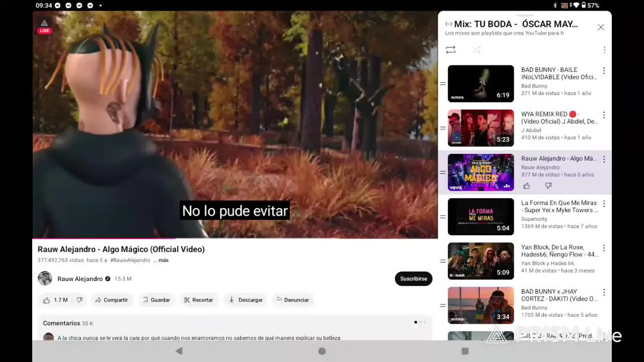
Task: Open the #RauwAlejandro hashtag
Action: [x=130, y=260]
